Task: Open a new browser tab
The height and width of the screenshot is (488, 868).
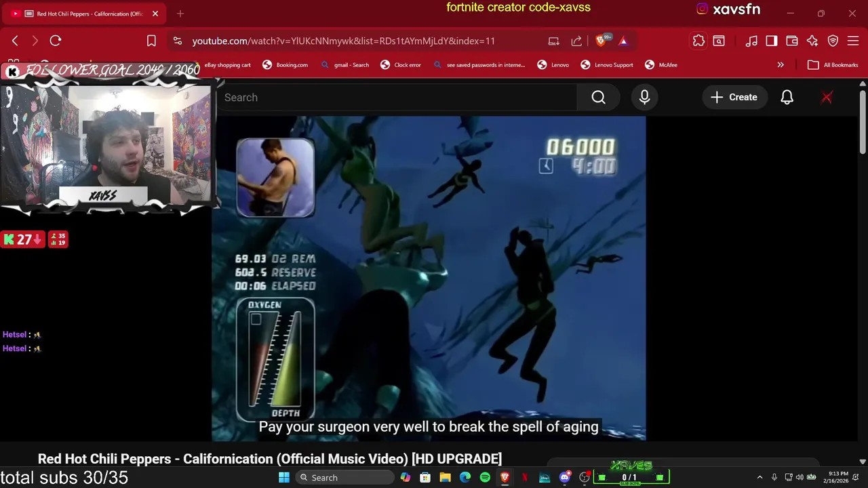Action: point(180,14)
